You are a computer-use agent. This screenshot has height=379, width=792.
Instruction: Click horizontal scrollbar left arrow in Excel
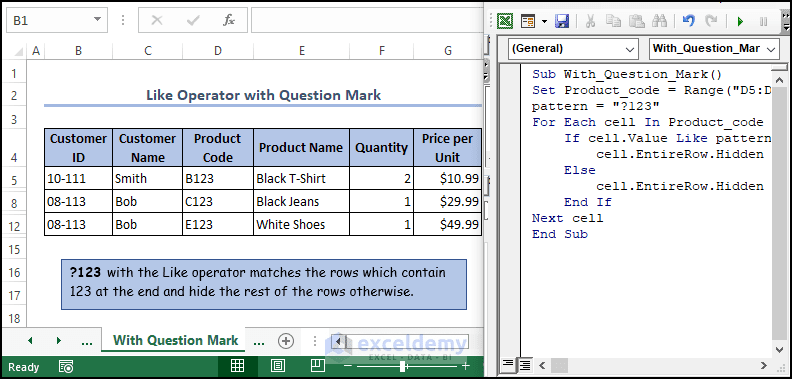(339, 341)
